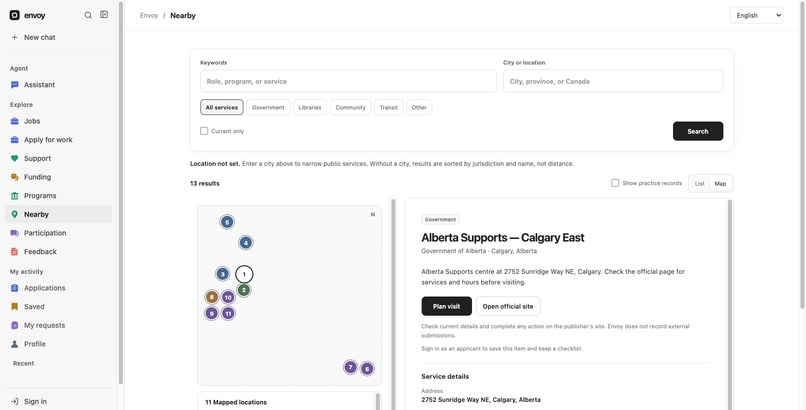Toggle Show practice records checkbox
The image size is (806, 410).
(615, 183)
